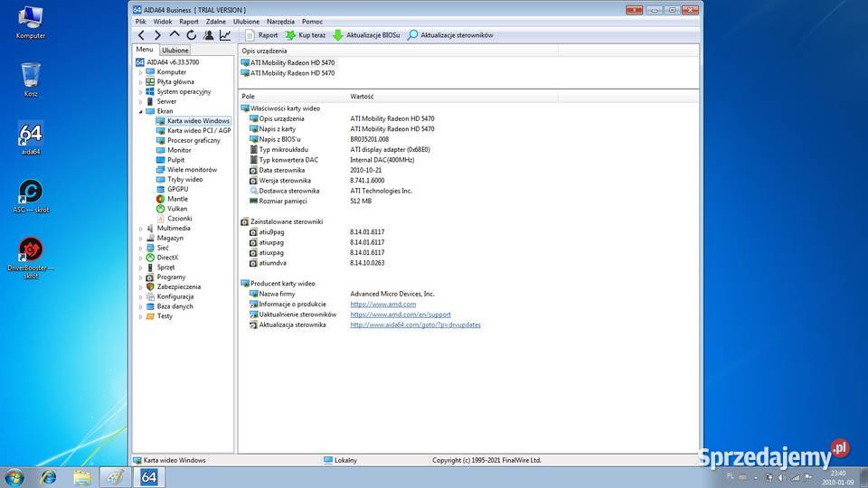Go forward with the right arrow toolbar button

[x=157, y=35]
